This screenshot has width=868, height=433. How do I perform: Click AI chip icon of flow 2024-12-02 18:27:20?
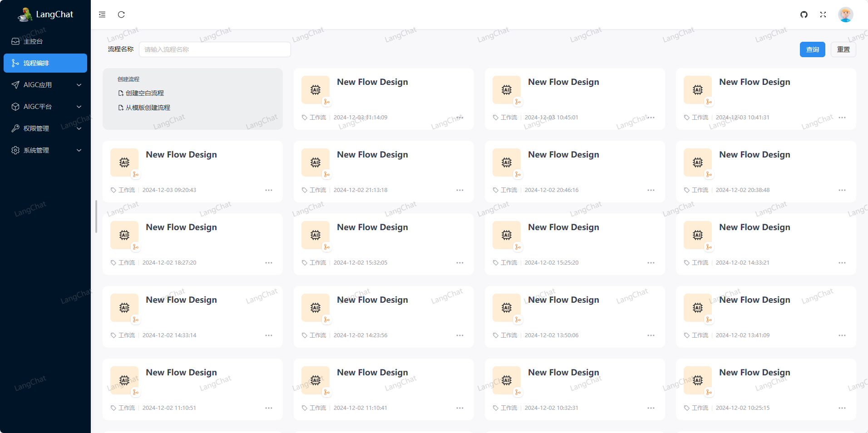124,235
